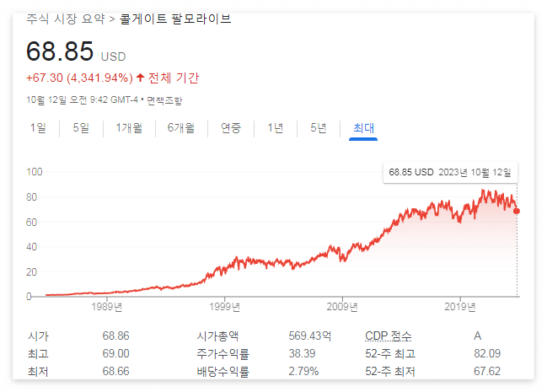Open the 연중 range tab
Viewport: 547px width, 392px height.
[231, 128]
